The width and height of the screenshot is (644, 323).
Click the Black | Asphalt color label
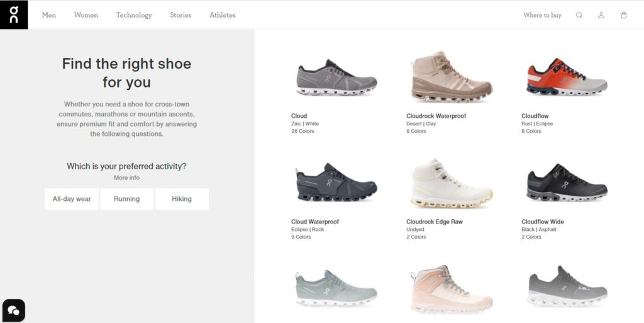[539, 229]
